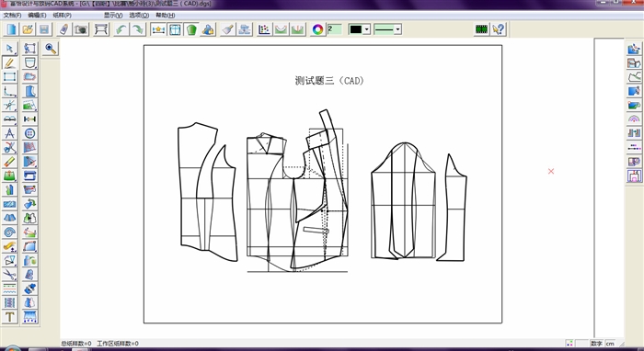Select the bottom fringe curtain tool
Screen dimensions: 644x351
tap(30, 317)
